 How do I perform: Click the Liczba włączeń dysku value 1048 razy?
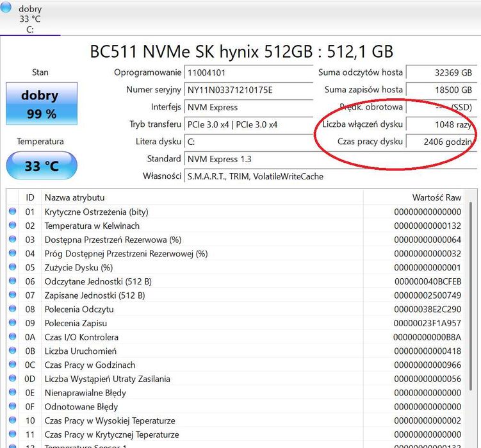point(441,124)
